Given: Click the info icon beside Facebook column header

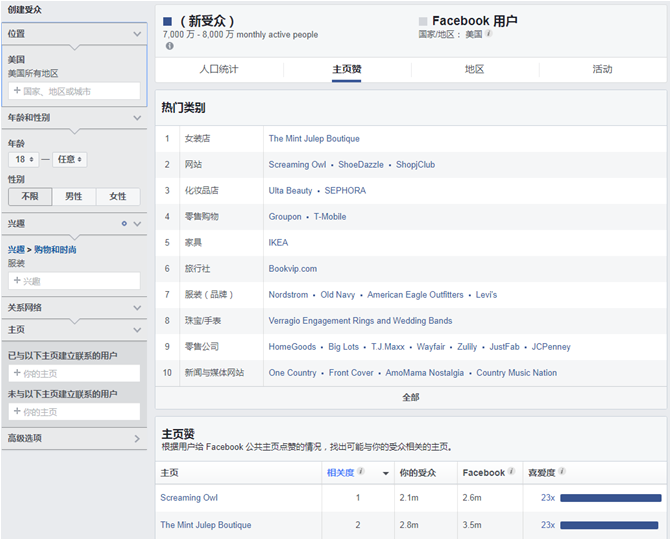Looking at the screenshot, I should pos(511,471).
